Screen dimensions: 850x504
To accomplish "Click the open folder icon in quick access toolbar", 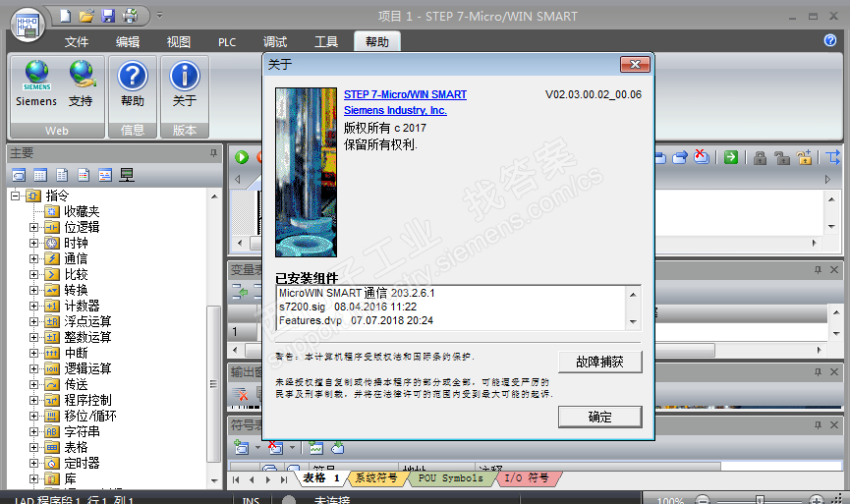I will tap(86, 16).
